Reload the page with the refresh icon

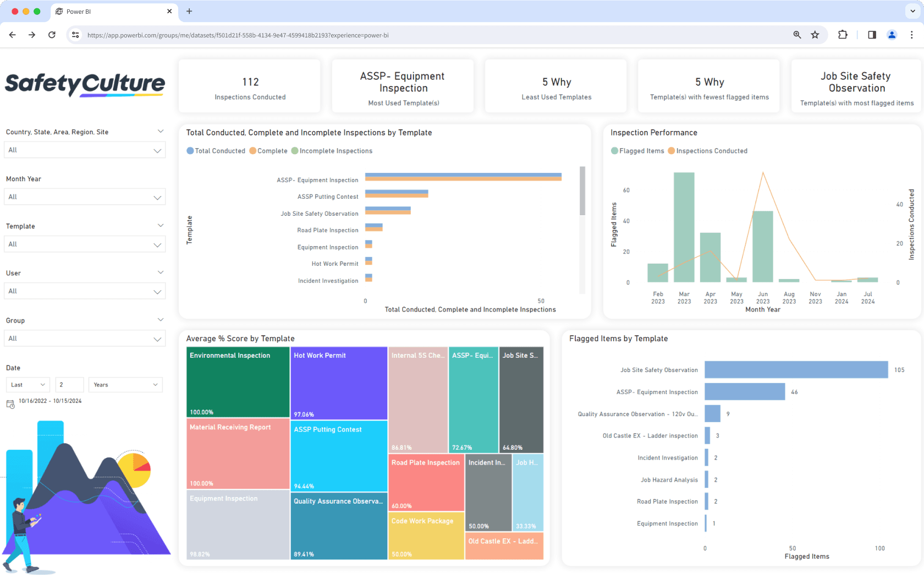click(x=52, y=35)
